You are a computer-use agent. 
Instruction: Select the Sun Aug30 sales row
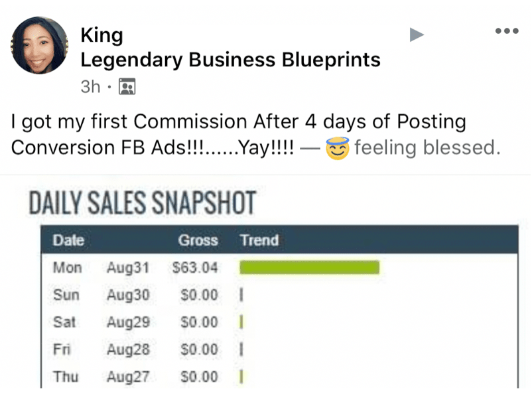click(279, 295)
